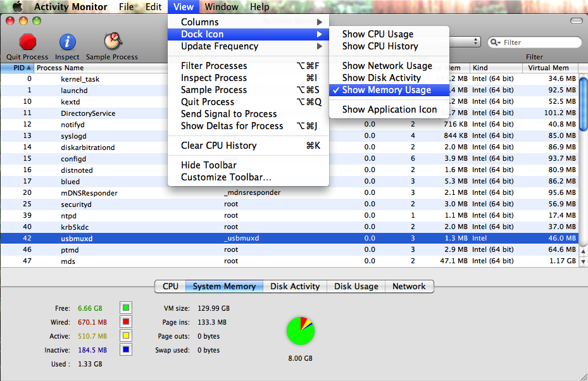
Task: Open the Dock Icon submenu item
Action: click(248, 34)
